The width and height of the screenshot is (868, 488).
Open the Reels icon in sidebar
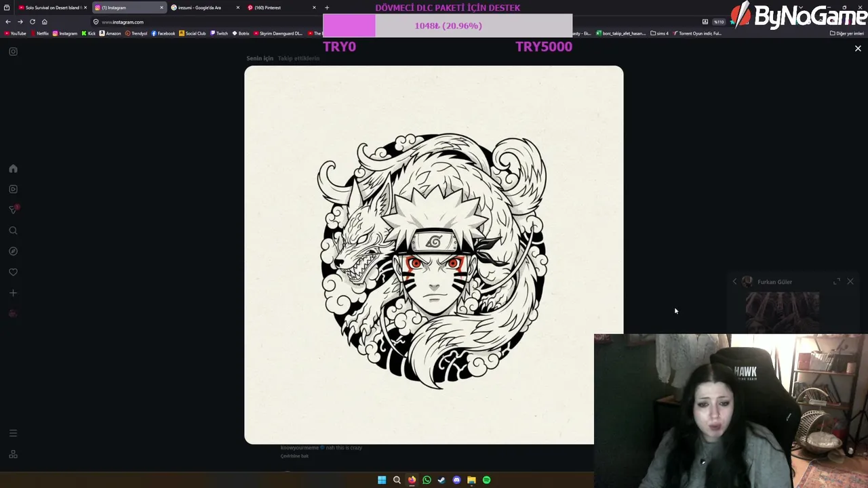click(x=13, y=189)
